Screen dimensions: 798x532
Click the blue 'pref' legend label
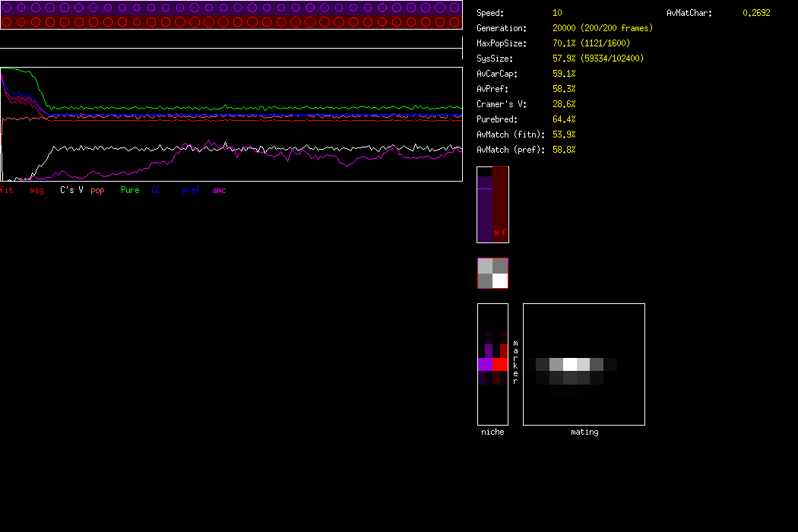[190, 190]
